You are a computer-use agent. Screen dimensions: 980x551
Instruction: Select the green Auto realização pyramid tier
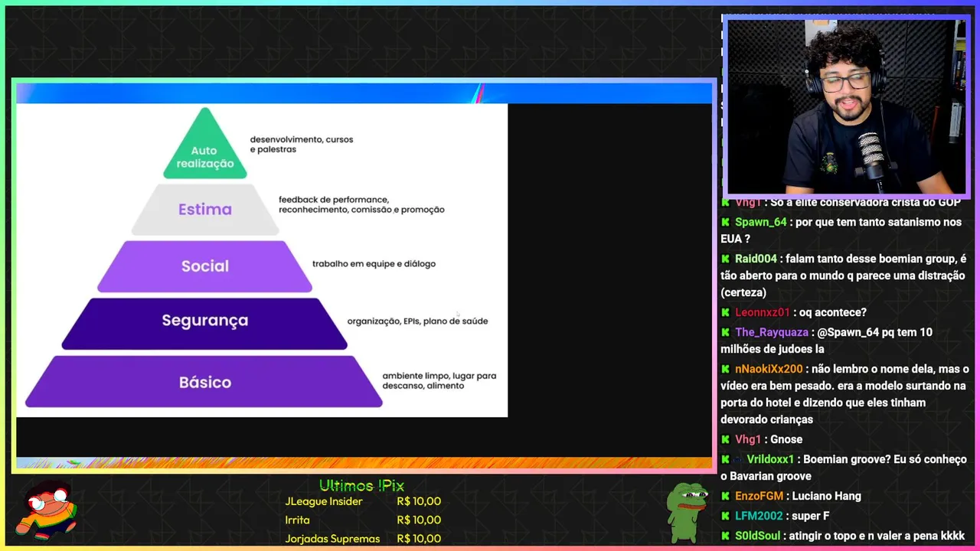[x=205, y=143]
